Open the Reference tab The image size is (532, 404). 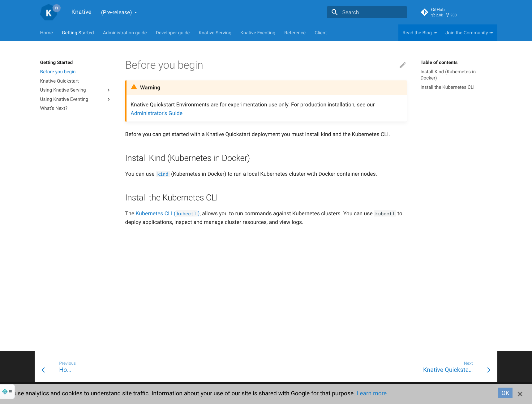coord(295,33)
